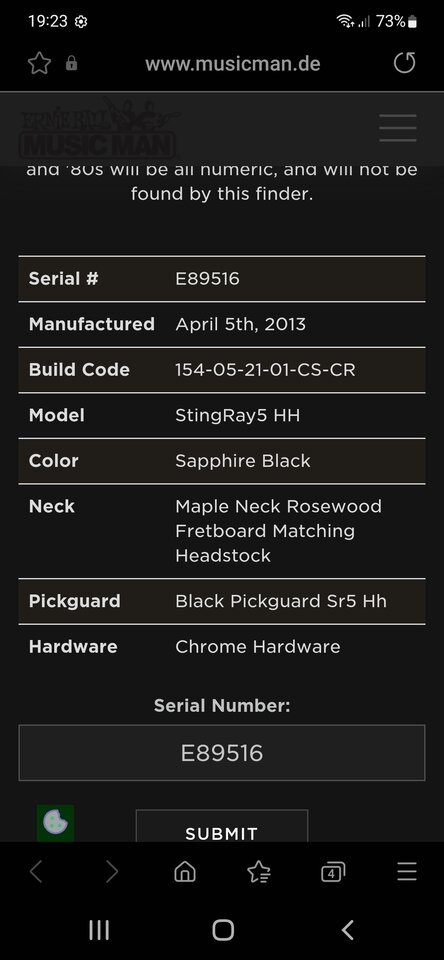Viewport: 444px width, 960px height.
Task: Open bookmarks list star icon
Action: (259, 871)
